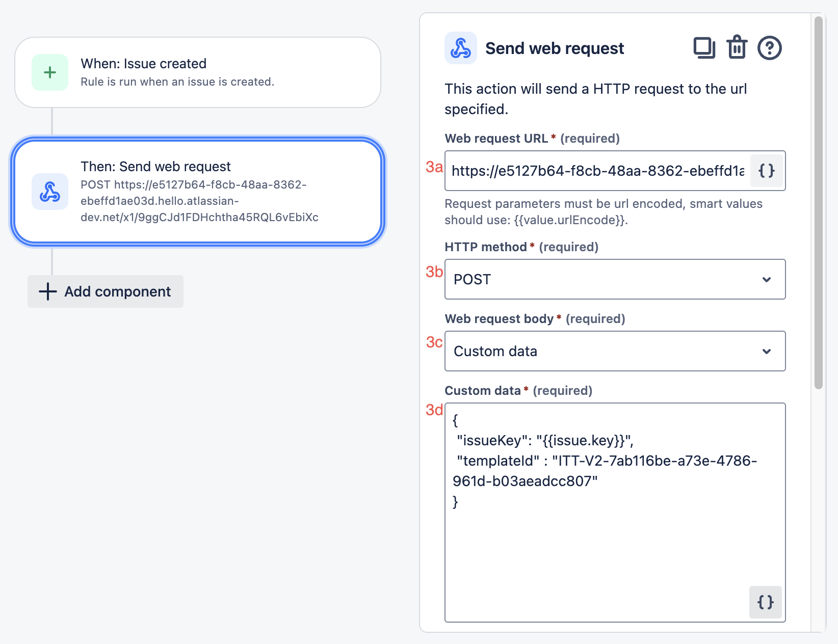This screenshot has width=838, height=644.
Task: Open help with the question mark icon
Action: (769, 48)
